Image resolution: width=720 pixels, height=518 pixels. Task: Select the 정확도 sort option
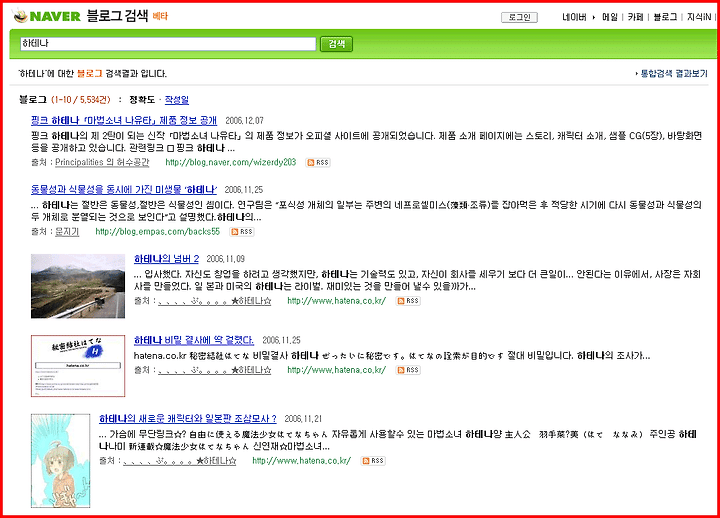point(142,100)
